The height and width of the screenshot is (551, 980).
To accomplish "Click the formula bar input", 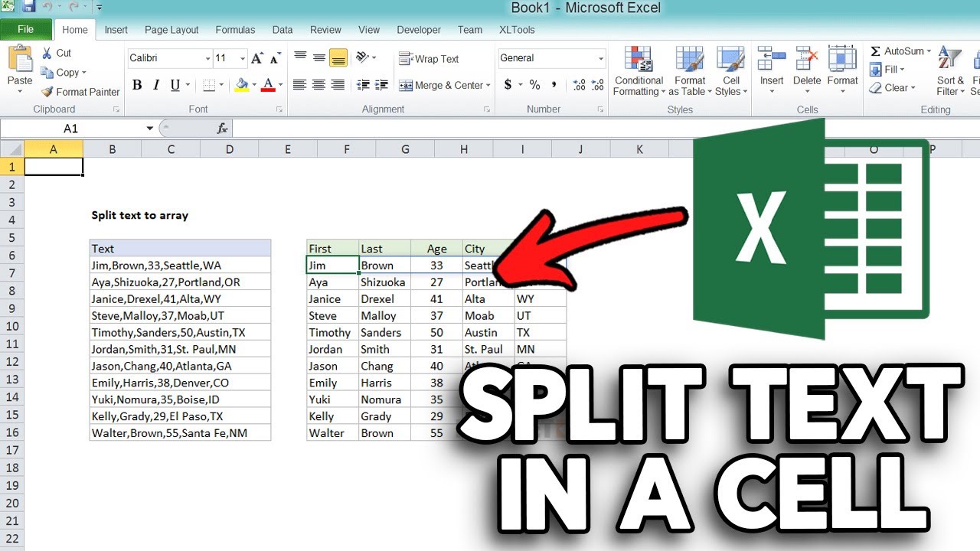I will click(605, 129).
